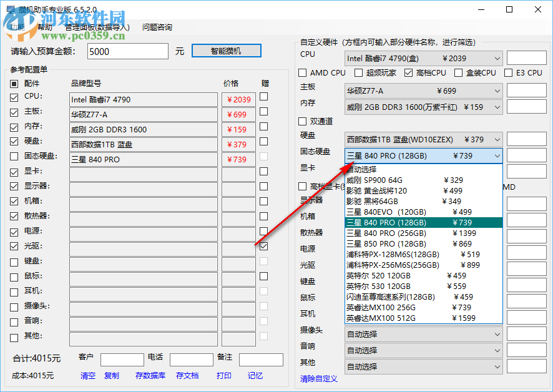Image resolution: width=553 pixels, height=392 pixels.
Task: Enable the 超频尝鲜 checkbox
Action: [358, 72]
